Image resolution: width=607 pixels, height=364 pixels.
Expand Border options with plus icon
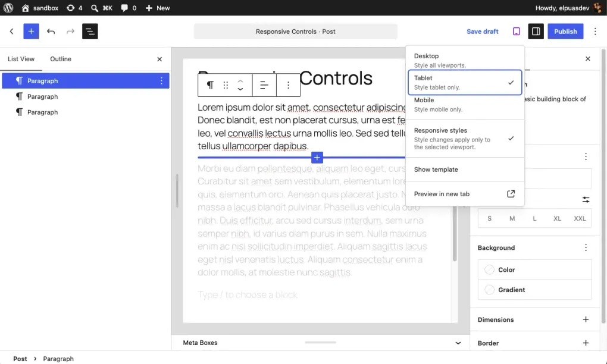[586, 343]
